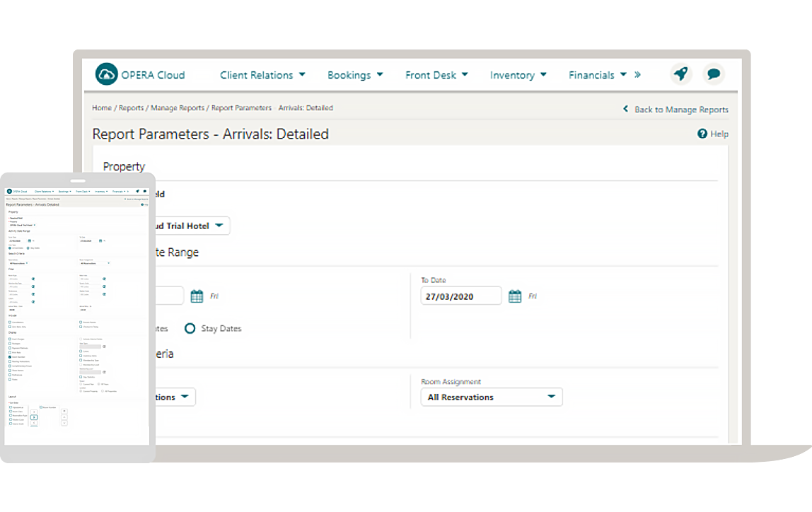Screen dimensions: 812x512
Task: Click the To Date input field
Action: (x=461, y=296)
